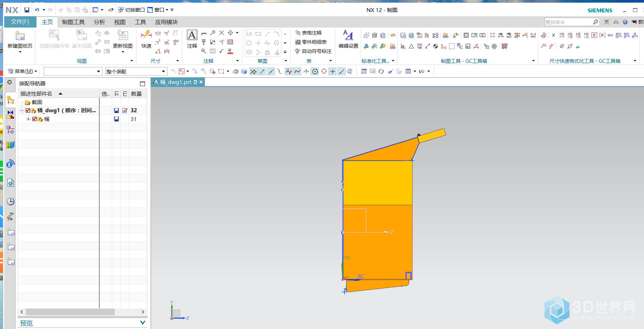
Task: Maximize the 装配导航器 panel
Action: (142, 84)
